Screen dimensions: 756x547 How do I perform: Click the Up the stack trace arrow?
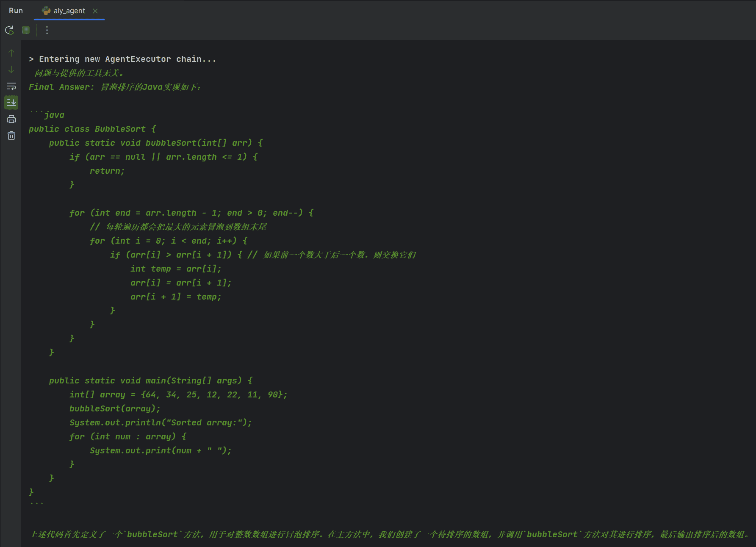pos(11,53)
